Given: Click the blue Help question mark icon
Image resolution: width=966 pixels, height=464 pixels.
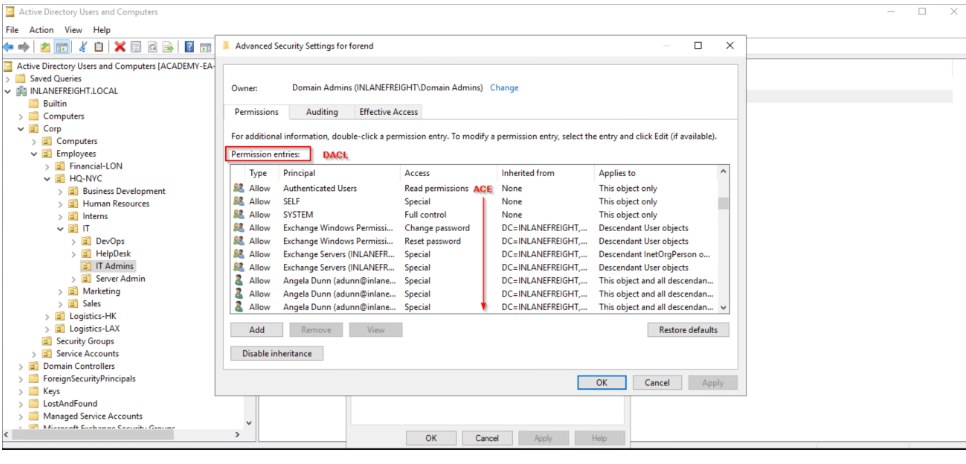Looking at the screenshot, I should point(189,47).
